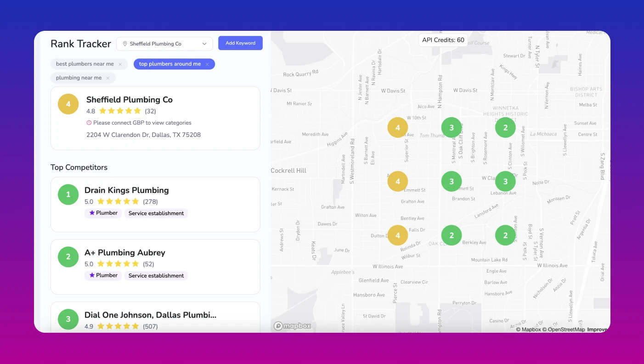
Task: Click the "A+ Plumbing Aubrey" competitor name
Action: [125, 253]
